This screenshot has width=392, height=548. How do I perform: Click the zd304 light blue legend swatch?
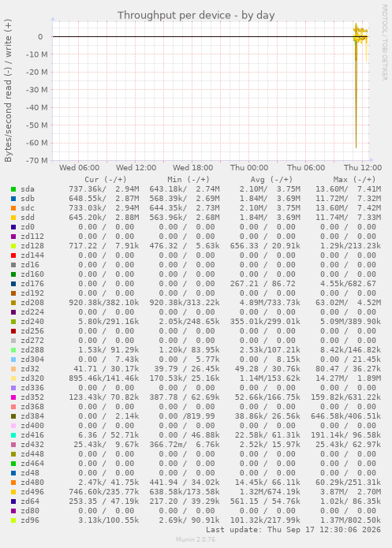coord(13,360)
